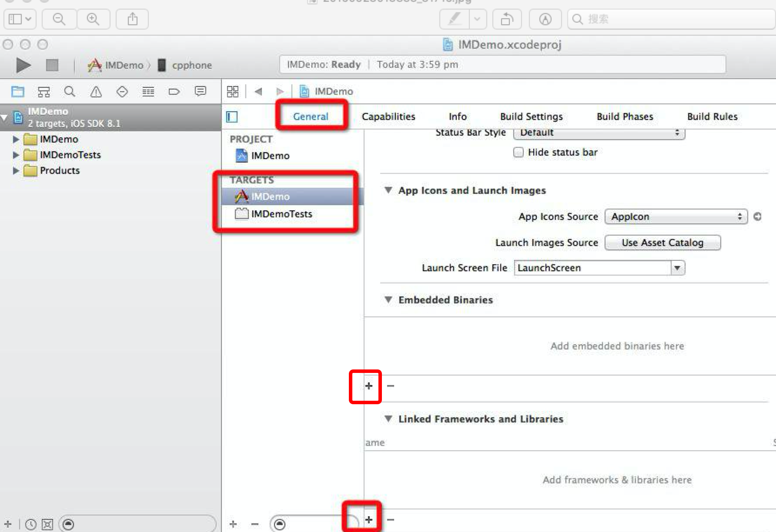Show the Project navigator folder icon
Viewport: 776px width, 532px height.
point(18,91)
